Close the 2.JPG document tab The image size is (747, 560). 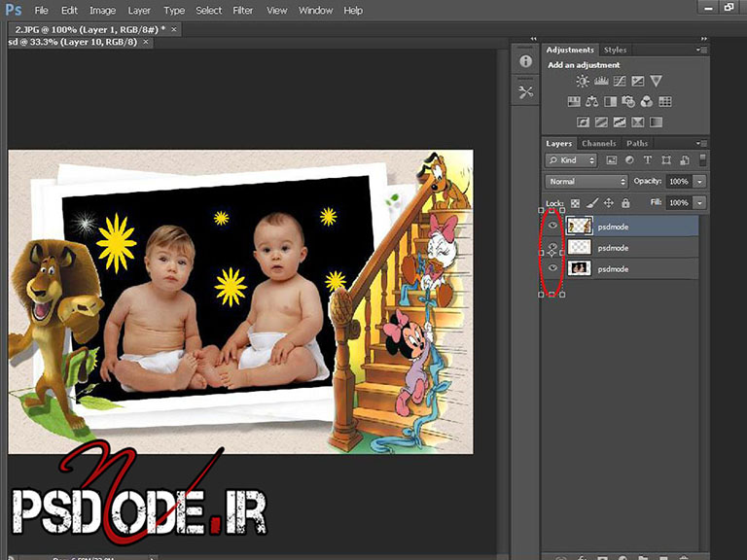click(174, 29)
